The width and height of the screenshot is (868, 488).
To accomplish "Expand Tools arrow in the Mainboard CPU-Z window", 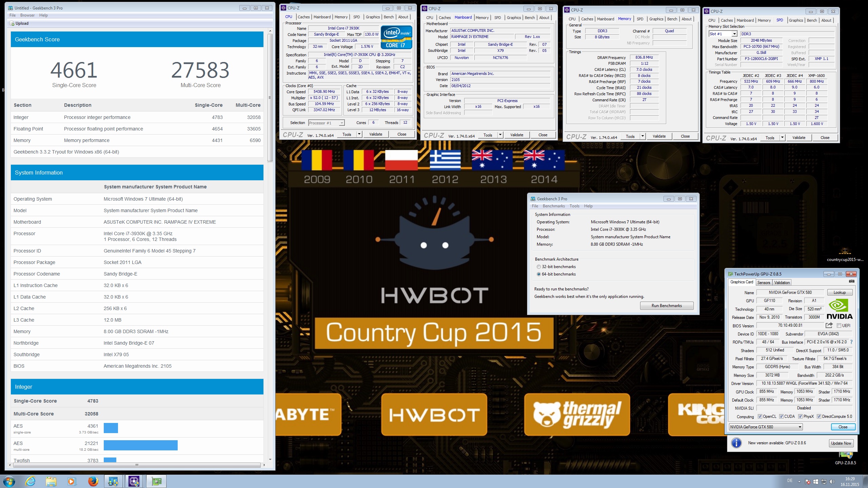I will pos(500,135).
